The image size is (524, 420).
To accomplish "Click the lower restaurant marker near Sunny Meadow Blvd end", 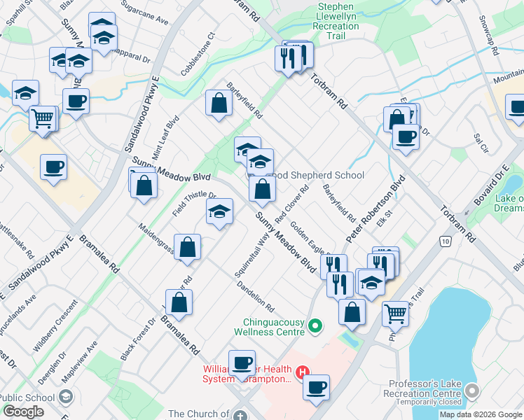I will [x=340, y=286].
